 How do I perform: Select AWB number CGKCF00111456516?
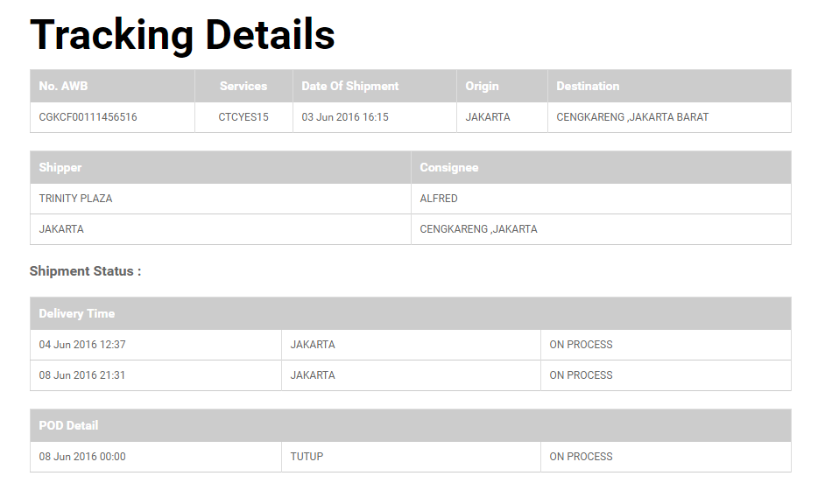pyautogui.click(x=88, y=117)
